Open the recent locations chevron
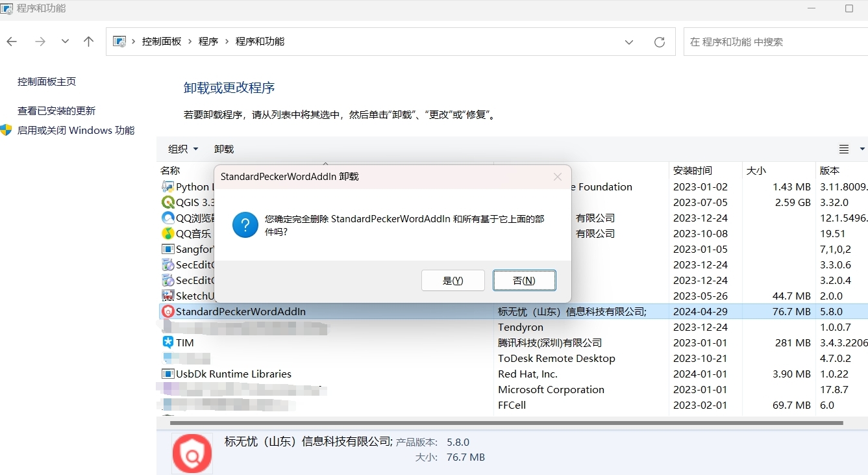Screen dimensions: 868x475 (x=65, y=42)
